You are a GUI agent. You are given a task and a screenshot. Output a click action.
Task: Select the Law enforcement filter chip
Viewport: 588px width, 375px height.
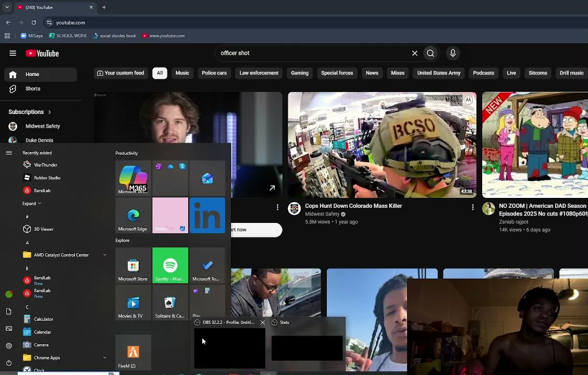click(x=259, y=73)
